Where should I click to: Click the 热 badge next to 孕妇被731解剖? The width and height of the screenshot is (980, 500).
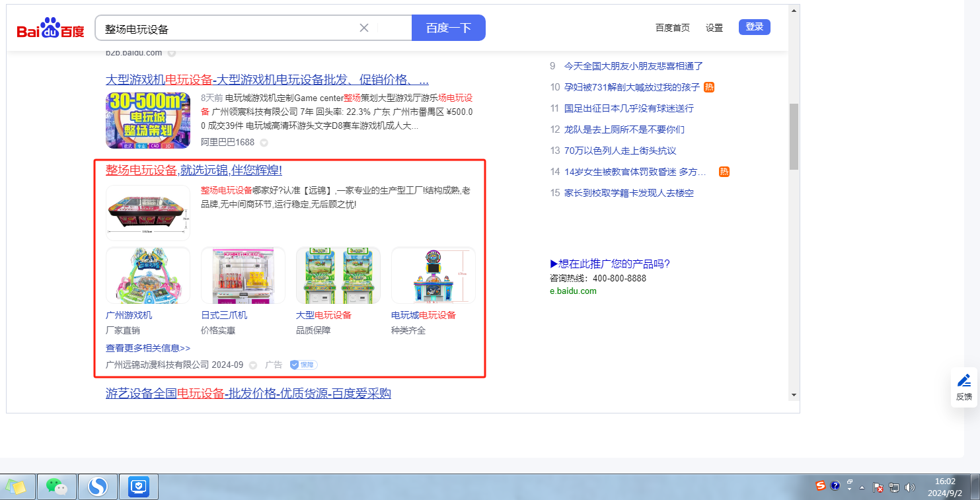coord(709,87)
